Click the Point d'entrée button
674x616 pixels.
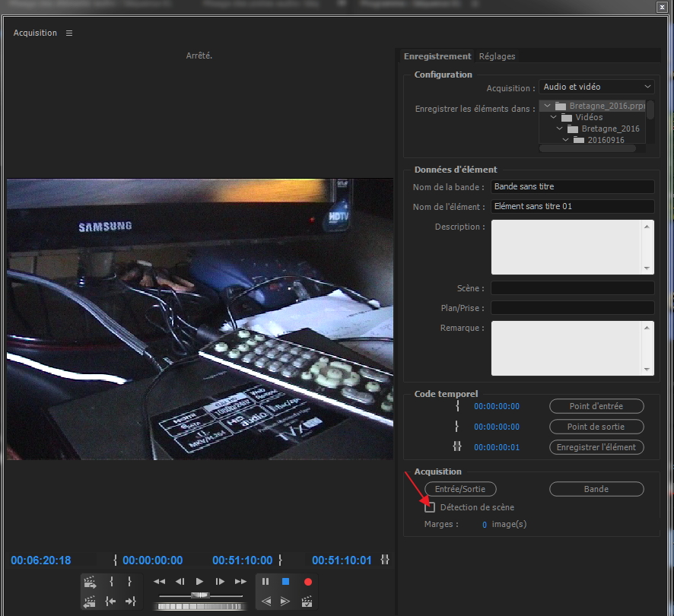point(596,406)
